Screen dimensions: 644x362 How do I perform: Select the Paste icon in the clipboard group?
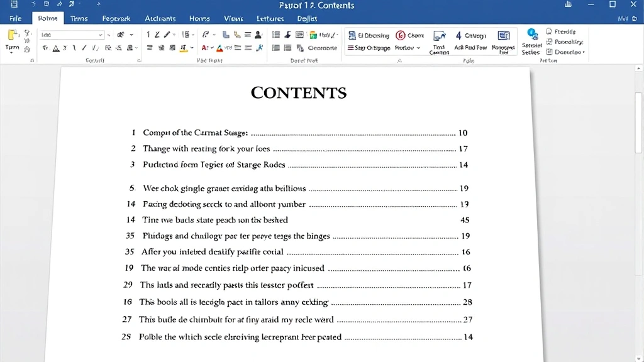click(11, 35)
